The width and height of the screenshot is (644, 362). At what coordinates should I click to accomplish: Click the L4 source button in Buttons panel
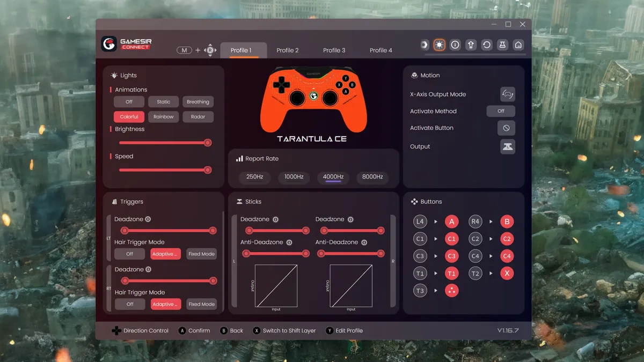420,221
